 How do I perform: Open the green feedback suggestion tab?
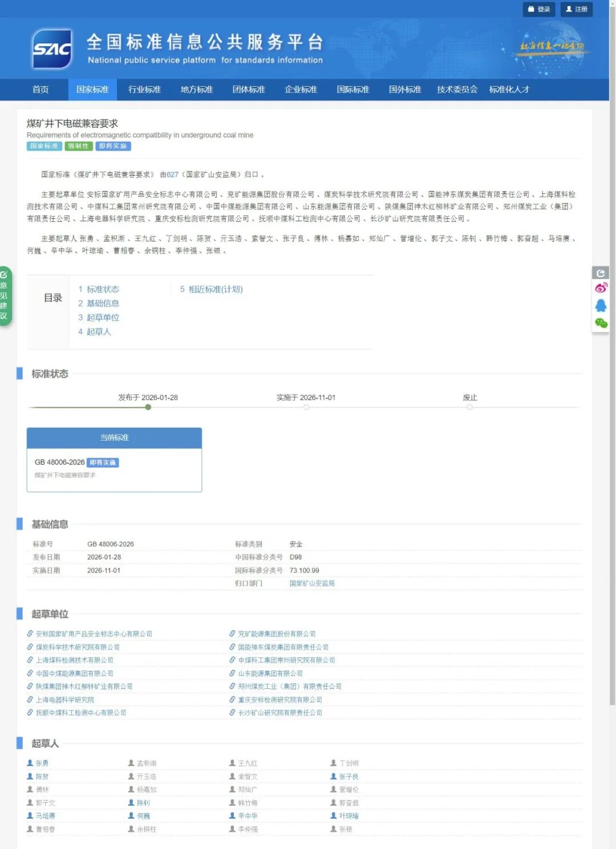tap(5, 296)
